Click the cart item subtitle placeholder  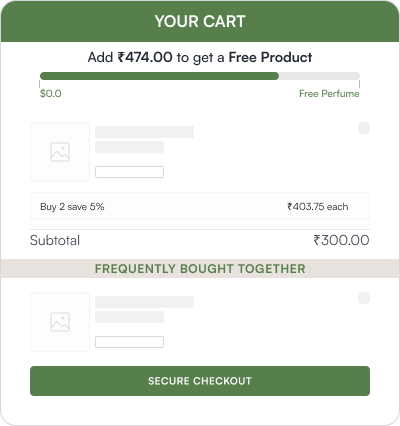pos(129,147)
